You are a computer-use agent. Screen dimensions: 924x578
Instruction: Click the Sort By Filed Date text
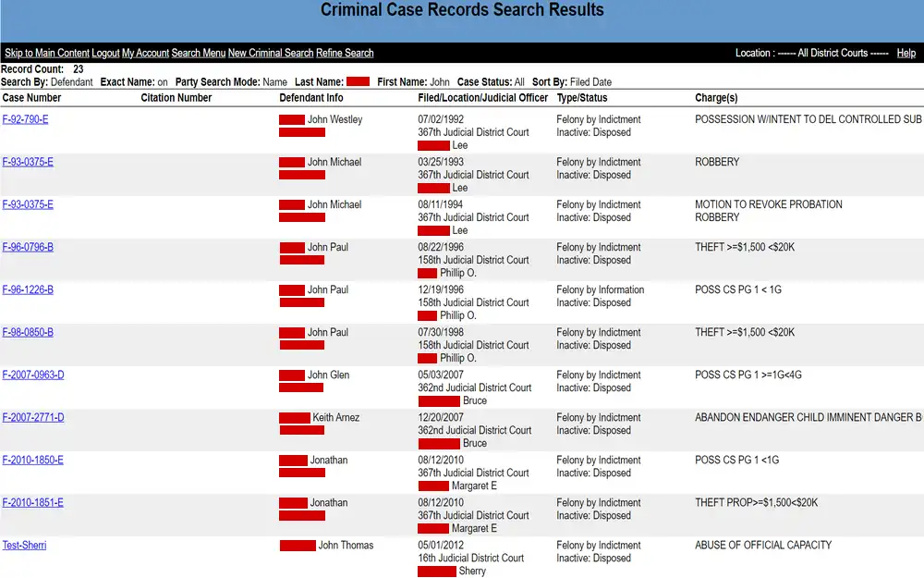(x=572, y=82)
